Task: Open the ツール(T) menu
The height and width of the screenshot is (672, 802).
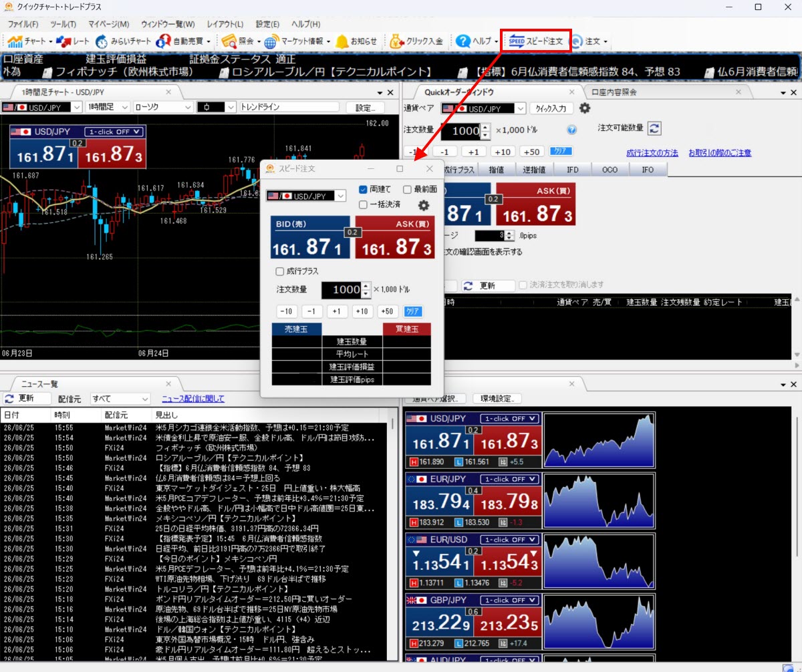Action: (x=63, y=24)
